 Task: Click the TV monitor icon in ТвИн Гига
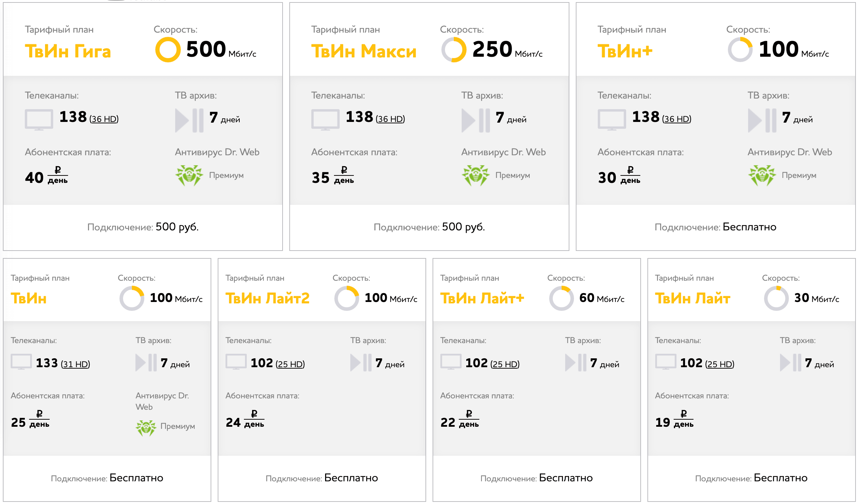39,120
